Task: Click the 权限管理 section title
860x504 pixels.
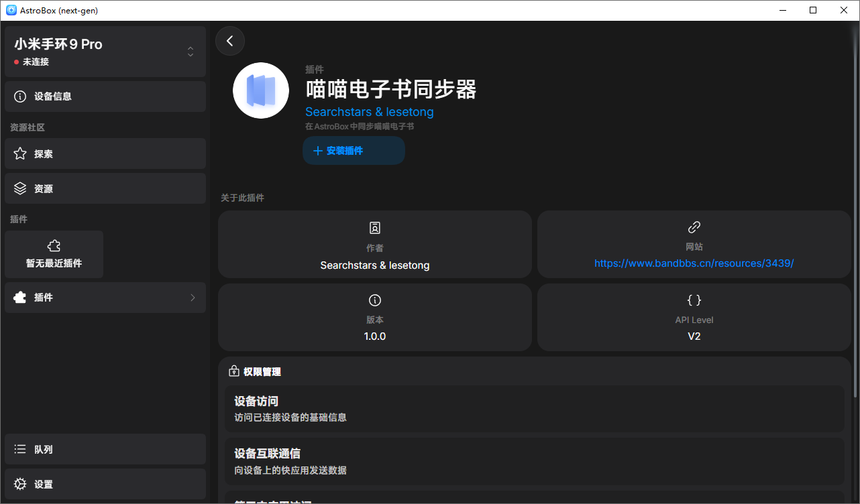Action: tap(262, 371)
